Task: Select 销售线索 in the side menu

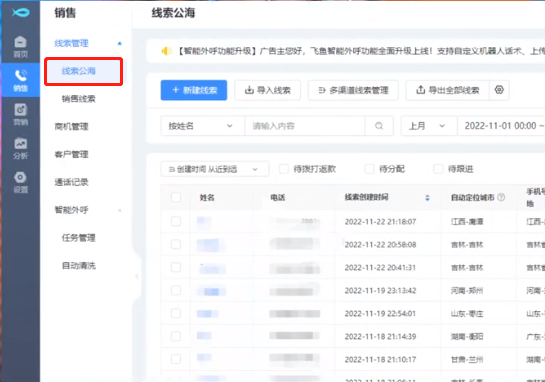Action: click(x=79, y=99)
